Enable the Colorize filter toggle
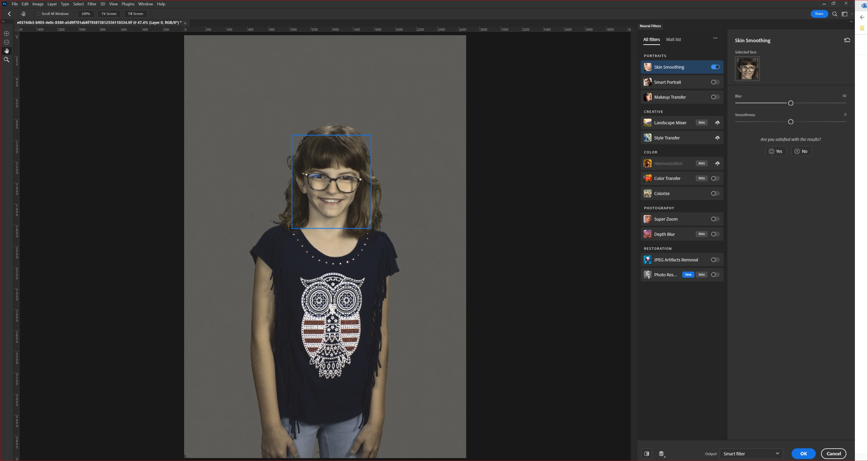 click(715, 193)
